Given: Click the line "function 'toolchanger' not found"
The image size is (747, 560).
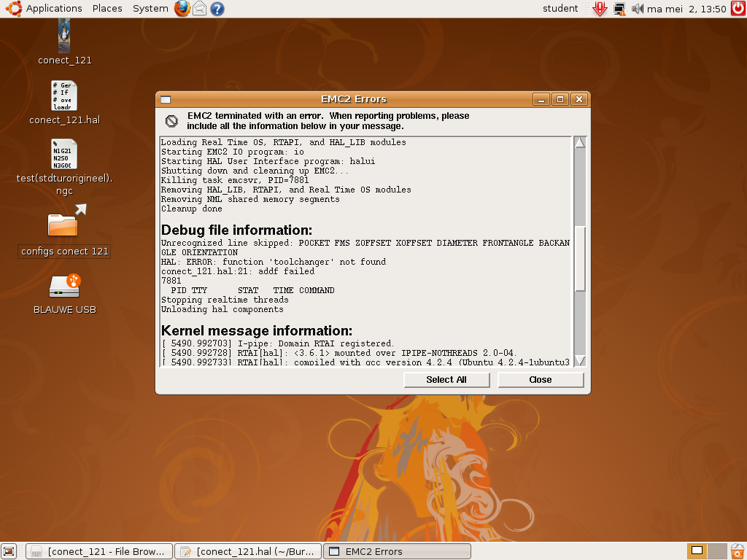Looking at the screenshot, I should coord(304,262).
